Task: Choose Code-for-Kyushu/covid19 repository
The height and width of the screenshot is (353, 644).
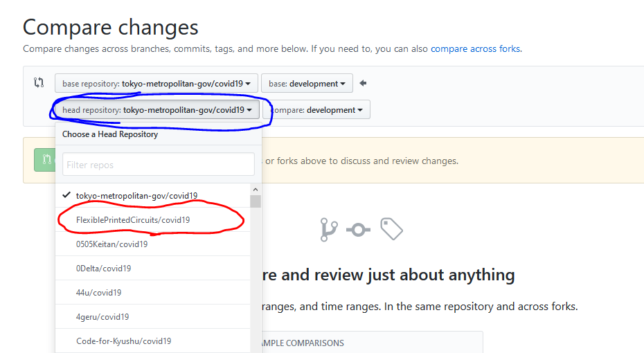Action: point(123,341)
